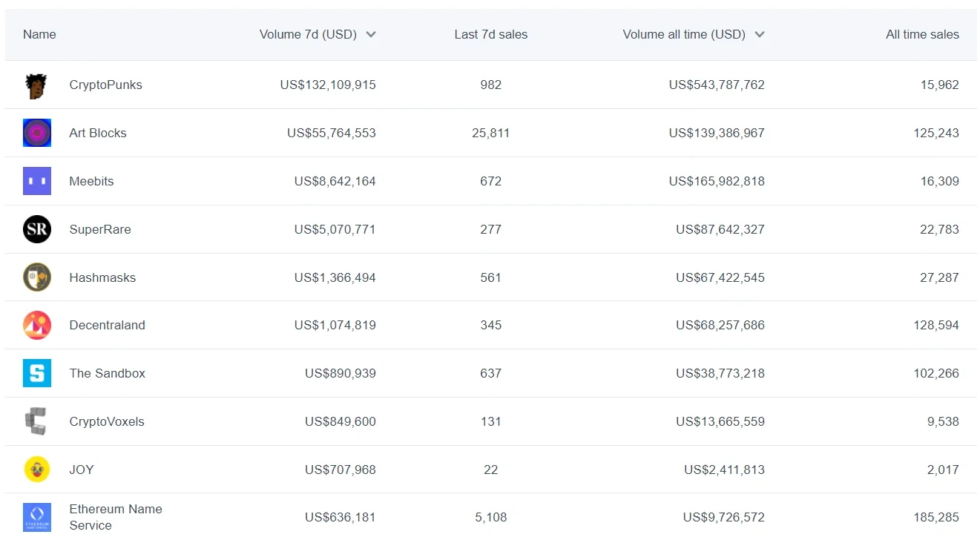Click the Art Blocks collection icon
The width and height of the screenshot is (980, 540).
[x=37, y=133]
